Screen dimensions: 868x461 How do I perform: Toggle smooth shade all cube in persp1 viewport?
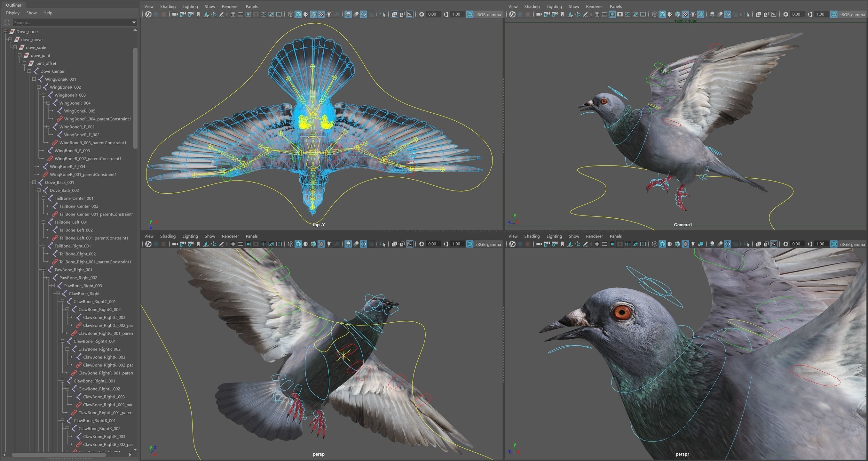pyautogui.click(x=662, y=244)
